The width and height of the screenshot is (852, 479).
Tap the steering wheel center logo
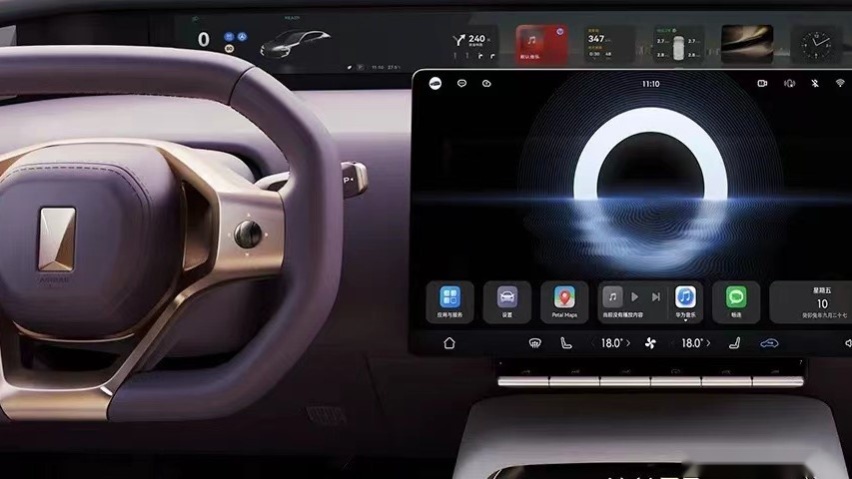pos(57,238)
